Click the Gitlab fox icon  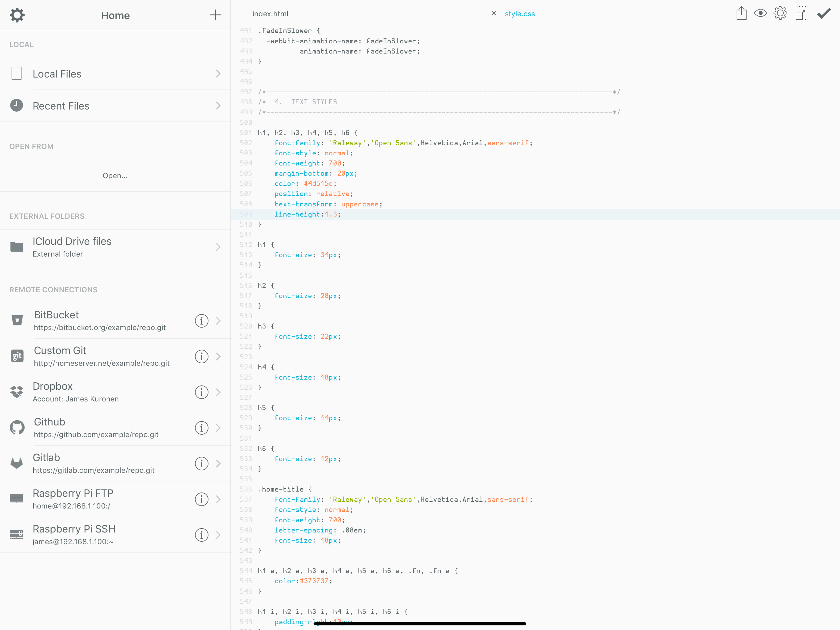point(17,463)
